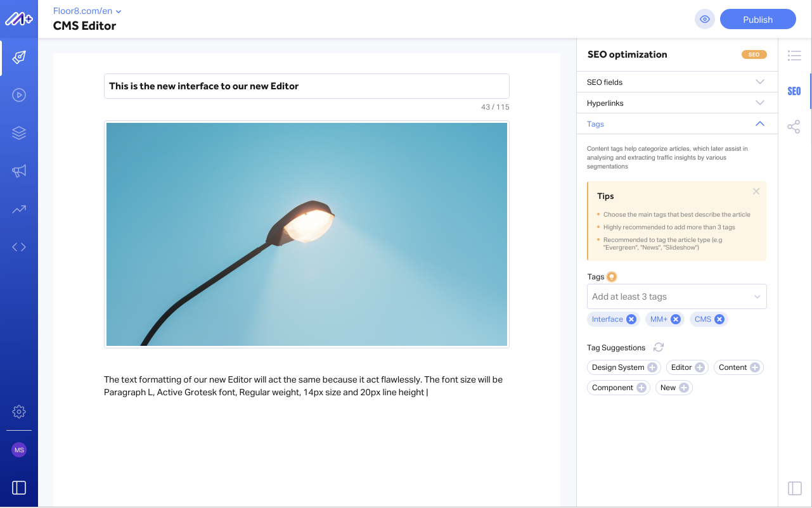Click the MM+ logo in sidebar

point(19,19)
